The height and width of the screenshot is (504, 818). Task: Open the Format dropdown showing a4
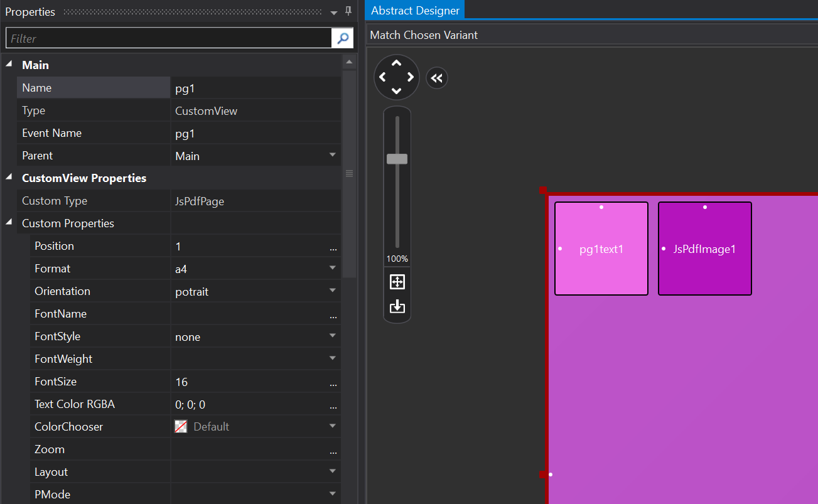click(333, 268)
